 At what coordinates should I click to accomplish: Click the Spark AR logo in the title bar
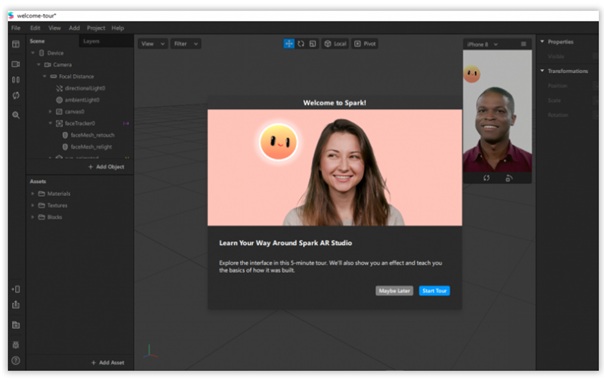(11, 15)
